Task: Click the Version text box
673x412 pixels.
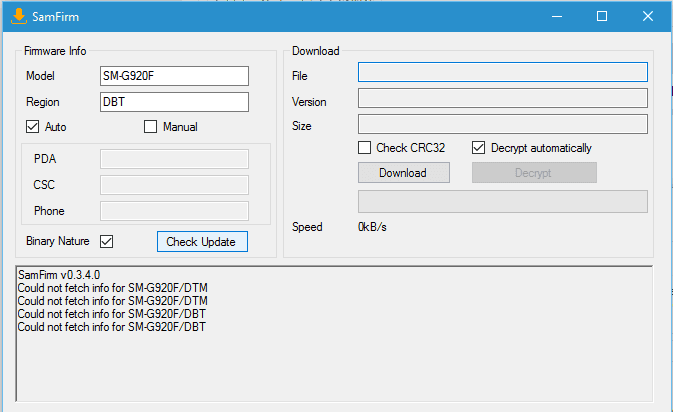Action: [x=503, y=98]
